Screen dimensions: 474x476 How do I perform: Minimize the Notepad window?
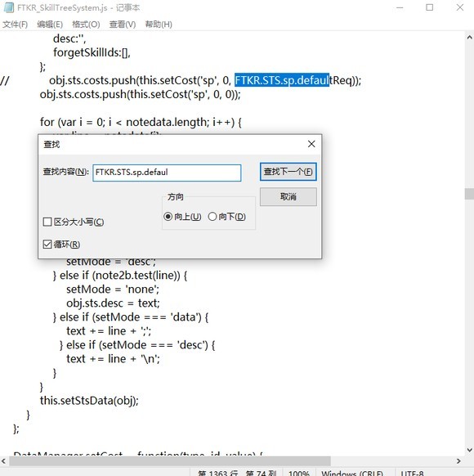coord(400,7)
